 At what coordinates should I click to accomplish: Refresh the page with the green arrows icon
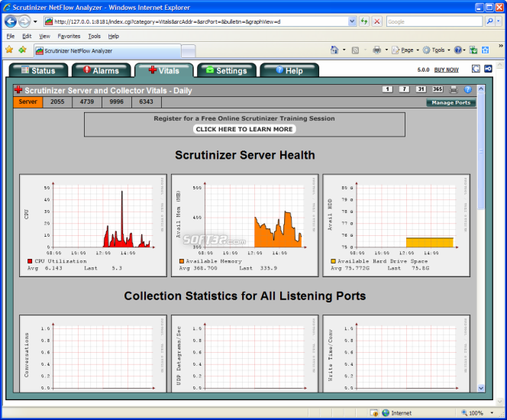(364, 21)
